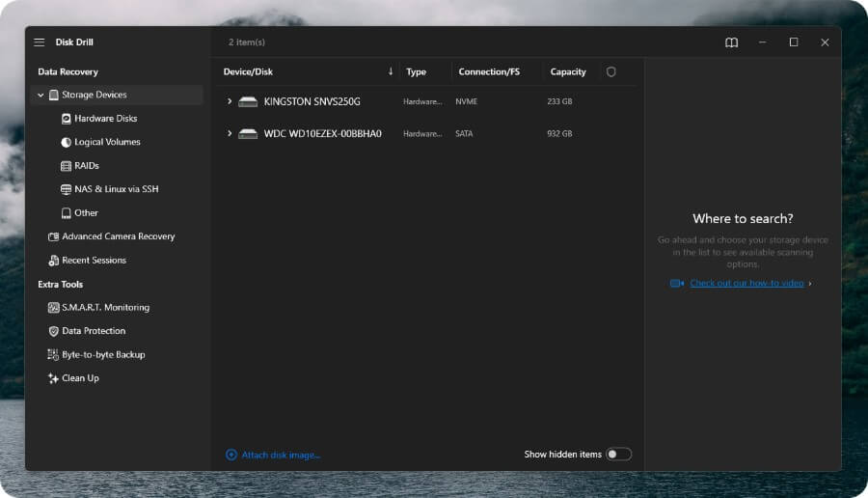Click the book help icon in title bar
This screenshot has width=868, height=498.
coord(732,42)
